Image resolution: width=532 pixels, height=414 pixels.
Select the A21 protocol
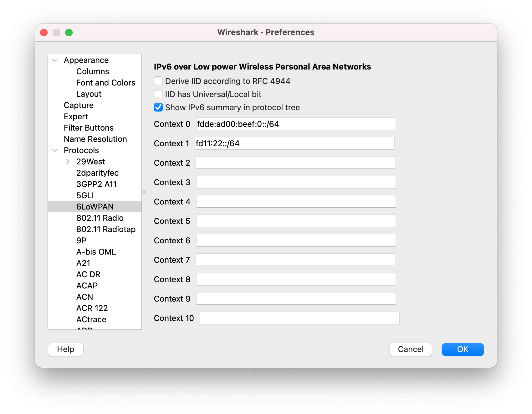(83, 263)
